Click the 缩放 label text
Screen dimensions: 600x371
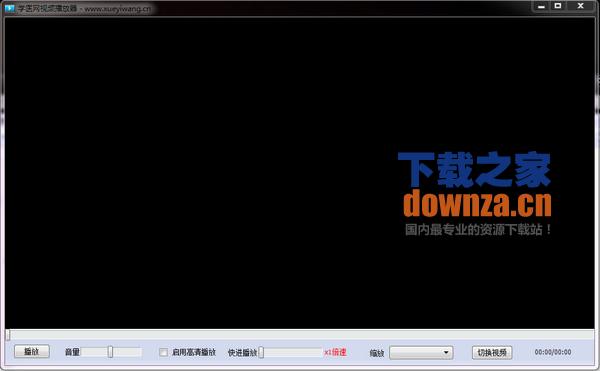(x=377, y=353)
